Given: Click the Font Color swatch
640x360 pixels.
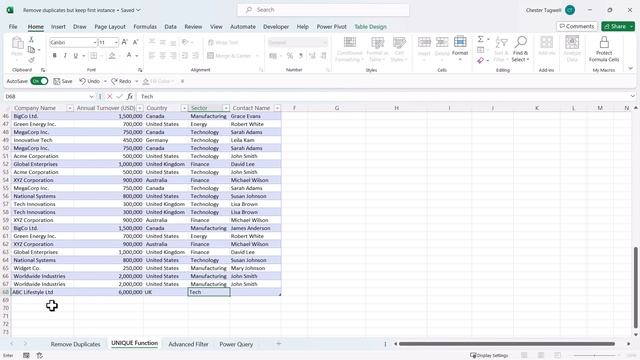Looking at the screenshot, I should point(129,56).
